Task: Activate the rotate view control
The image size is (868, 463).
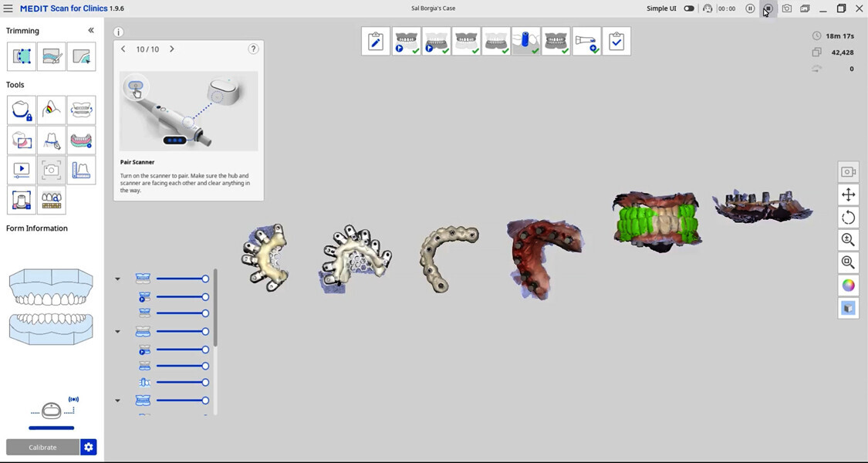Action: [x=848, y=217]
